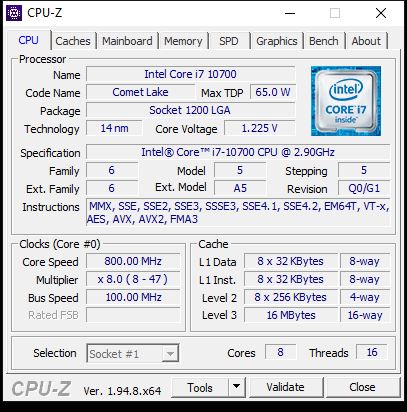Screen dimensions: 407x412
Task: Click the processor Name field
Action: (x=190, y=74)
